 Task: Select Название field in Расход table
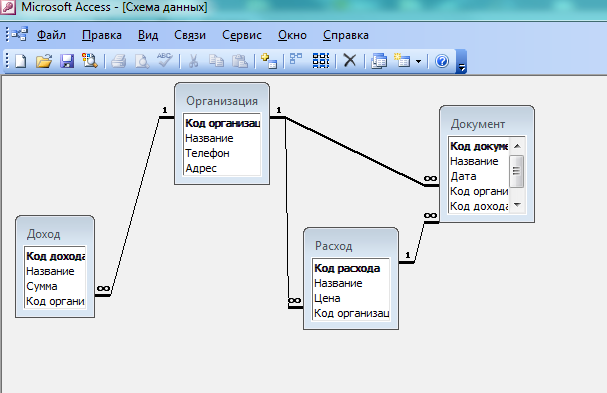tap(351, 283)
